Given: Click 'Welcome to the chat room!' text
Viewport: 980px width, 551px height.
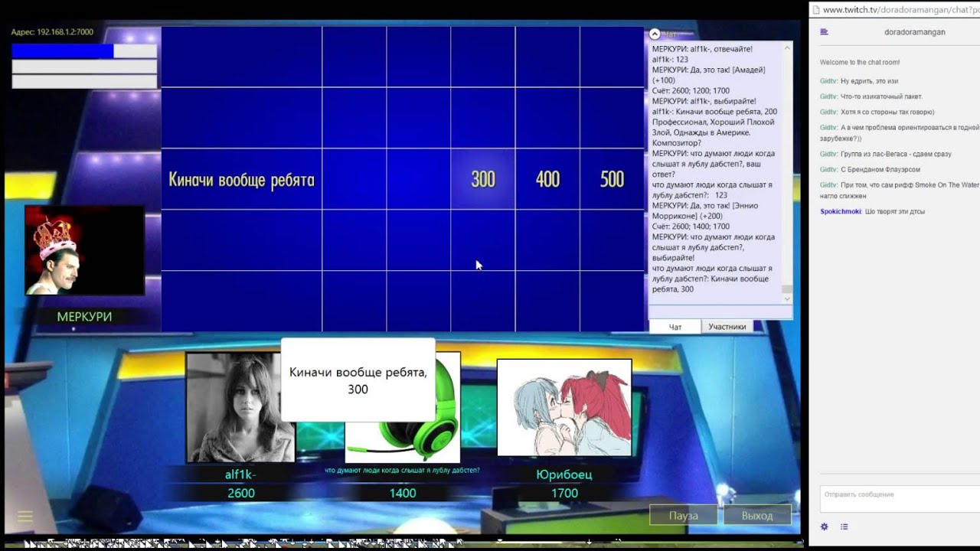Looking at the screenshot, I should (x=860, y=62).
